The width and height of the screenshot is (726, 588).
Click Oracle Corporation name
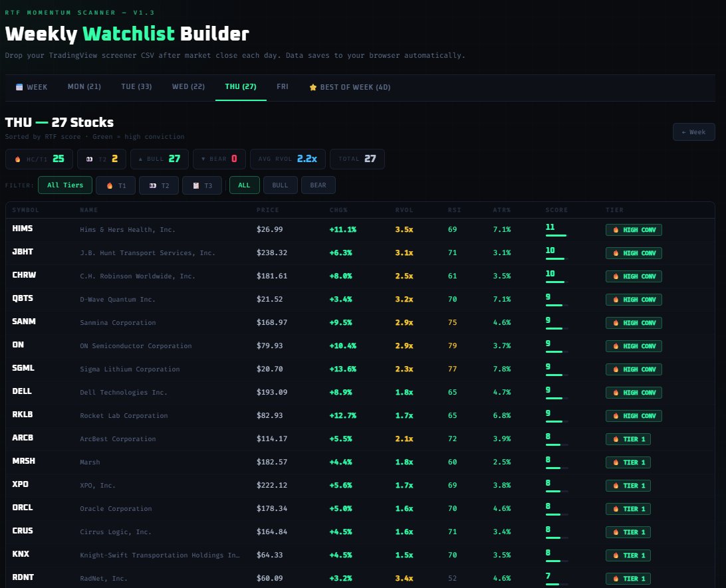pos(116,508)
